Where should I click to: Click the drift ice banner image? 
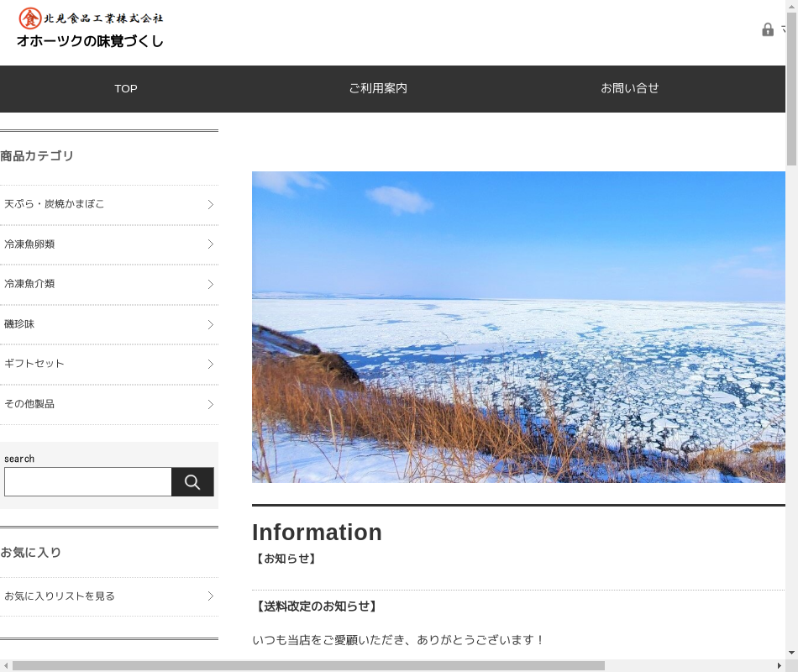coord(518,327)
